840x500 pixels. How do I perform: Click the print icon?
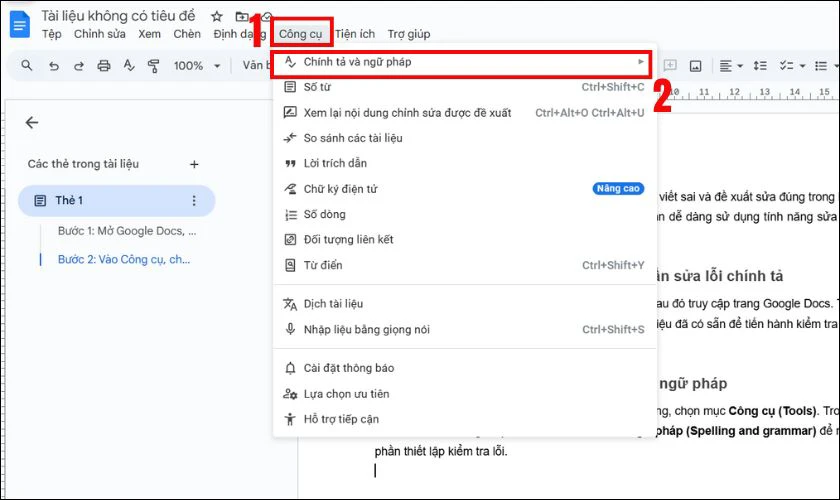tap(104, 66)
